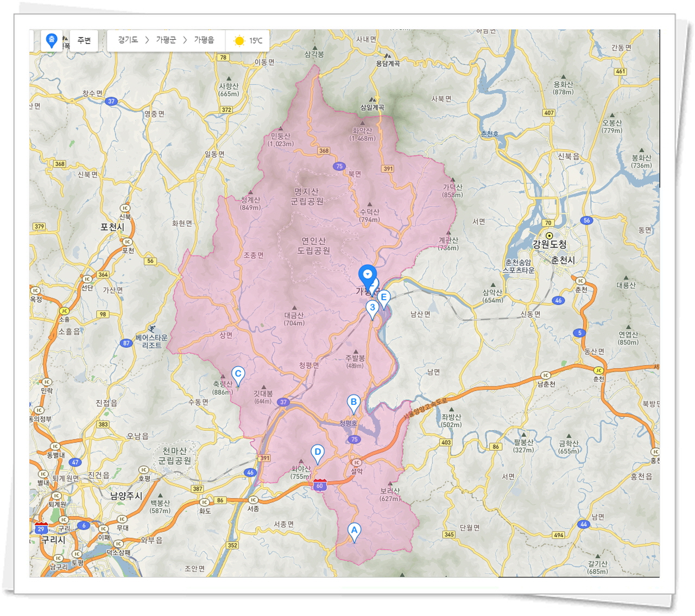Select map marker B near 청평호
The image size is (695, 616).
353,404
